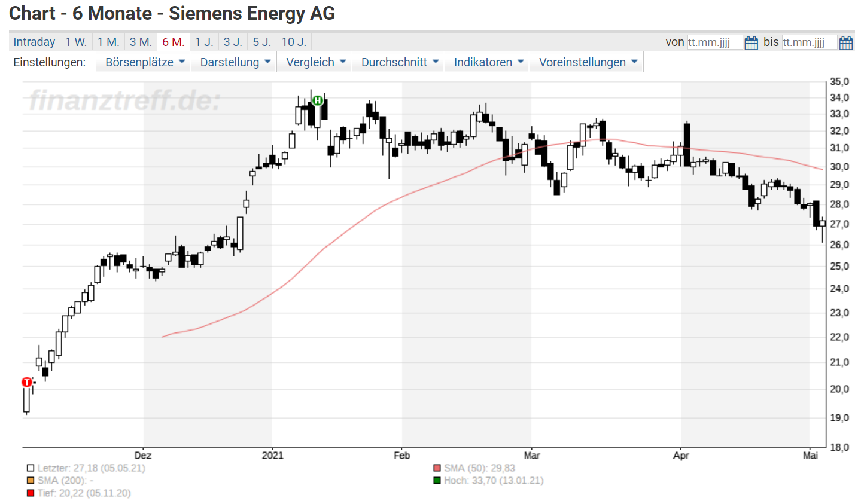The image size is (855, 504).
Task: Click the 30,0 price axis label
Action: [x=839, y=167]
